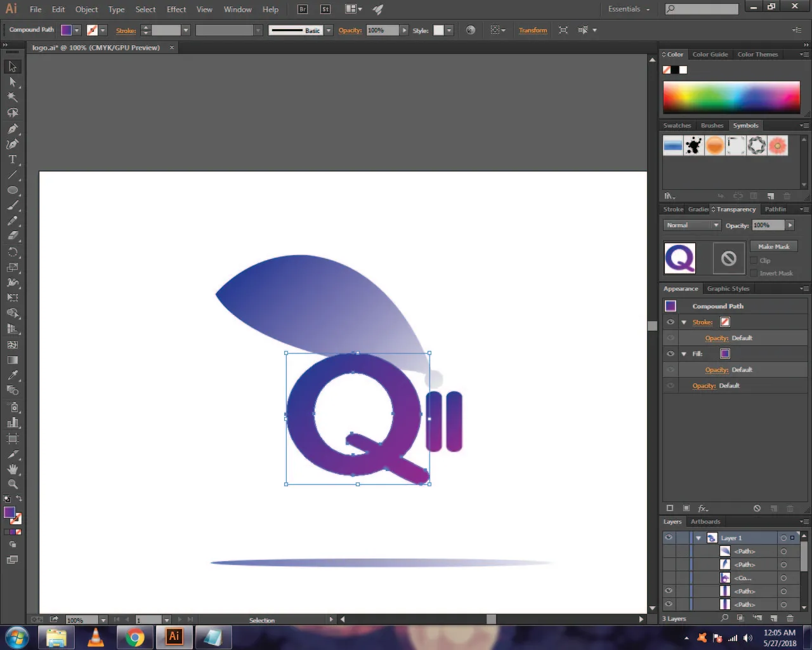Select the Direct Selection tool
This screenshot has height=650, width=812.
tap(12, 82)
